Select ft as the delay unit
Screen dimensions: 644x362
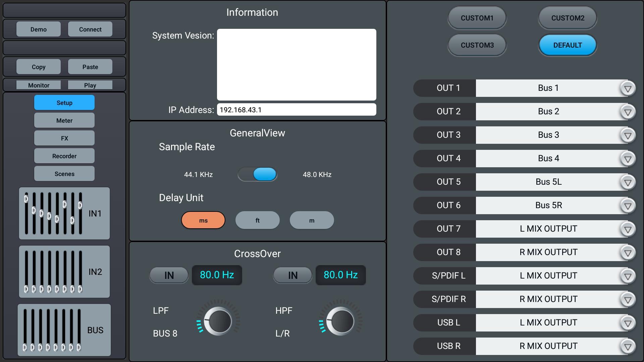[x=258, y=220]
